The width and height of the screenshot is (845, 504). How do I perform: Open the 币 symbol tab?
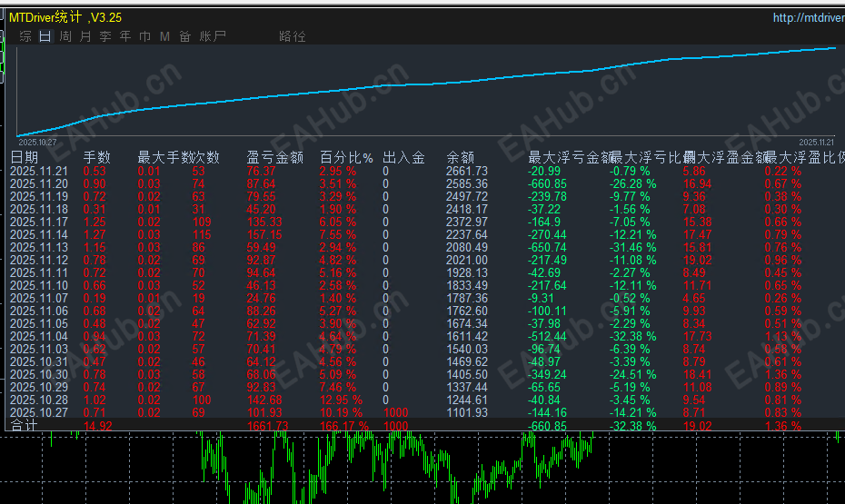145,36
